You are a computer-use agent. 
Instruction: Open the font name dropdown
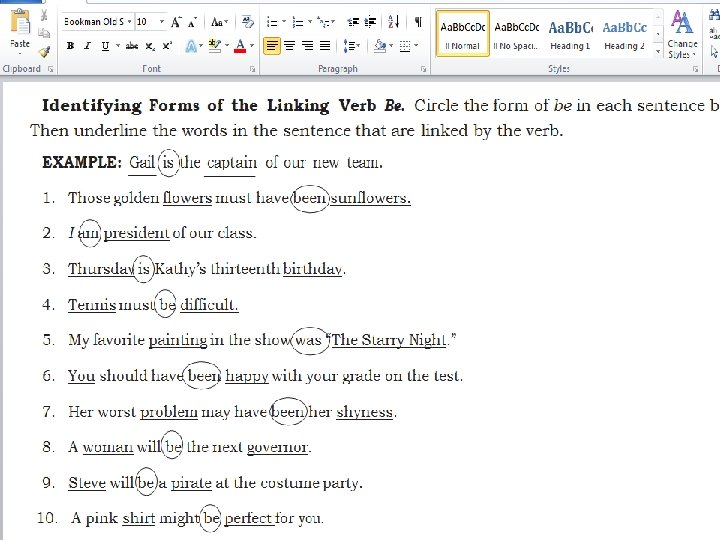[129, 22]
